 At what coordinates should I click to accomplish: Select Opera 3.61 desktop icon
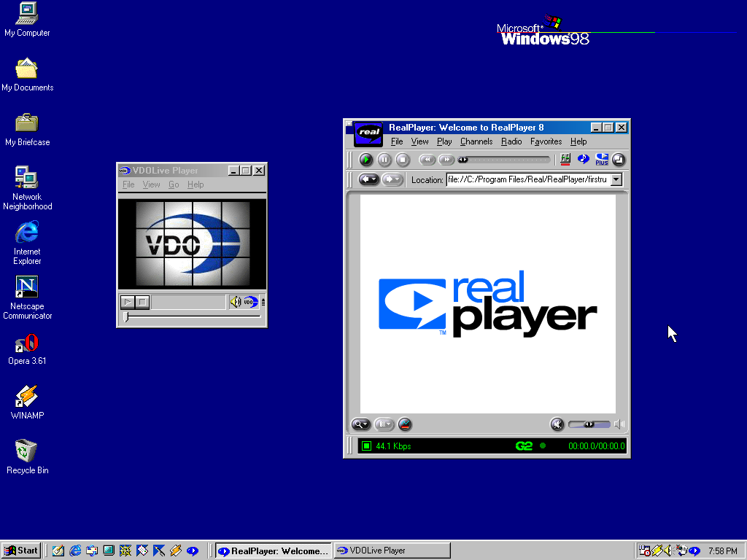click(27, 349)
